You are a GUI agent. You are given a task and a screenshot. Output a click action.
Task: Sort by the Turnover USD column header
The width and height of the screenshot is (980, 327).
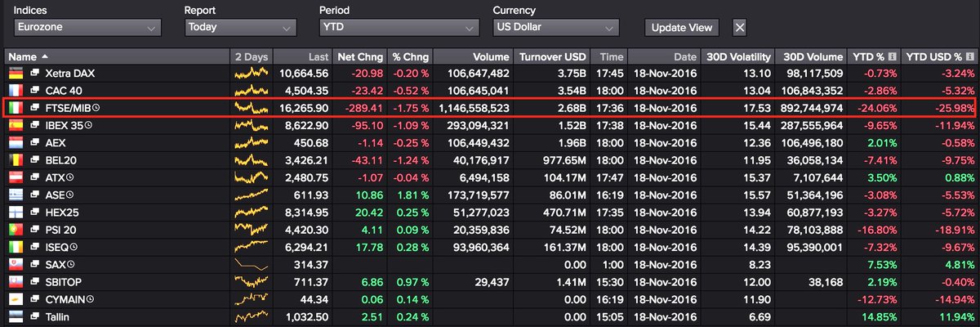point(551,57)
